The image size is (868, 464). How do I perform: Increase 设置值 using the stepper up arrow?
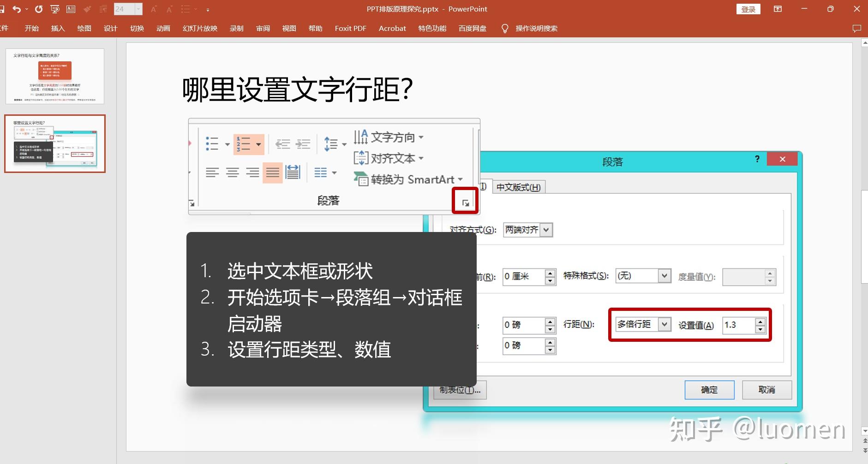click(x=760, y=322)
